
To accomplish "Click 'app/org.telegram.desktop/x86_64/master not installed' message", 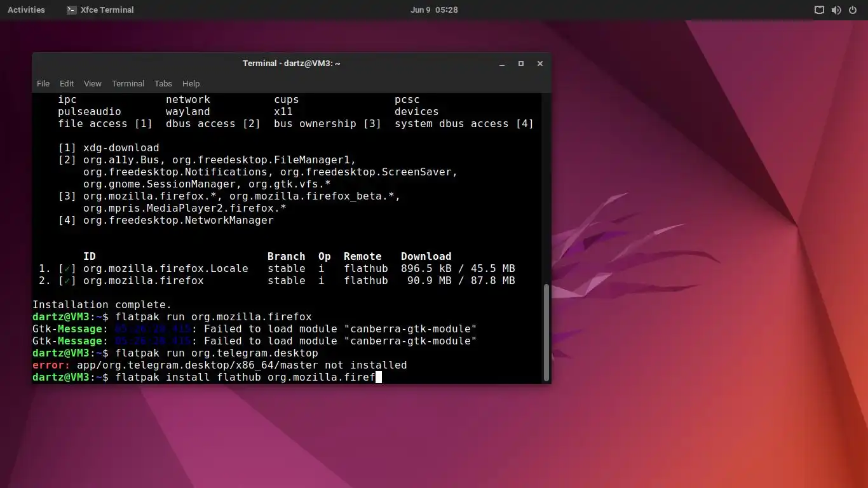I will pos(242,365).
